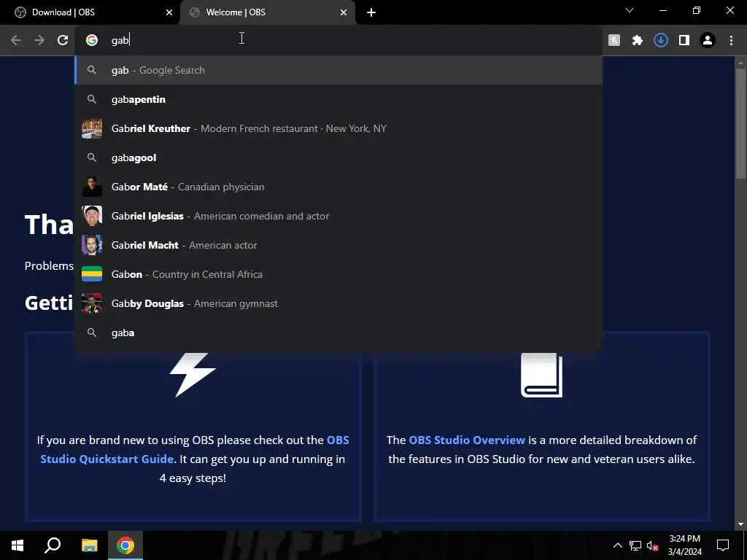Viewport: 747px width, 560px height.
Task: Click the magnifier icon beside gabapentin
Action: (92, 99)
